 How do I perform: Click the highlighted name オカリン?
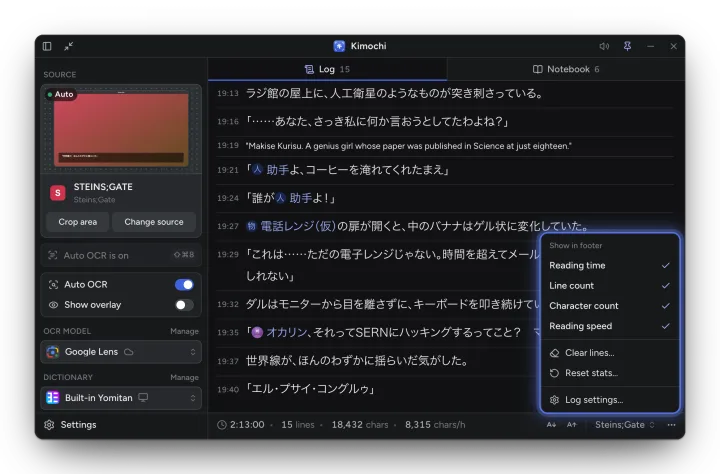(287, 332)
